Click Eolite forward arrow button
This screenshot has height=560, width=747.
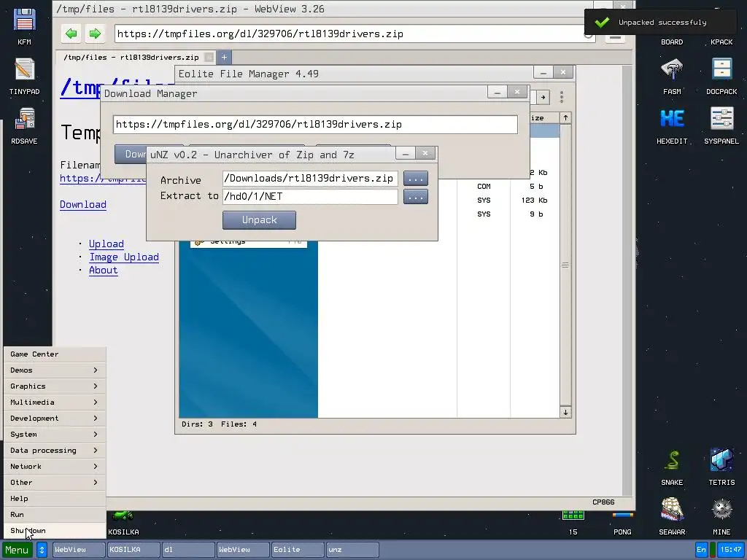[543, 97]
